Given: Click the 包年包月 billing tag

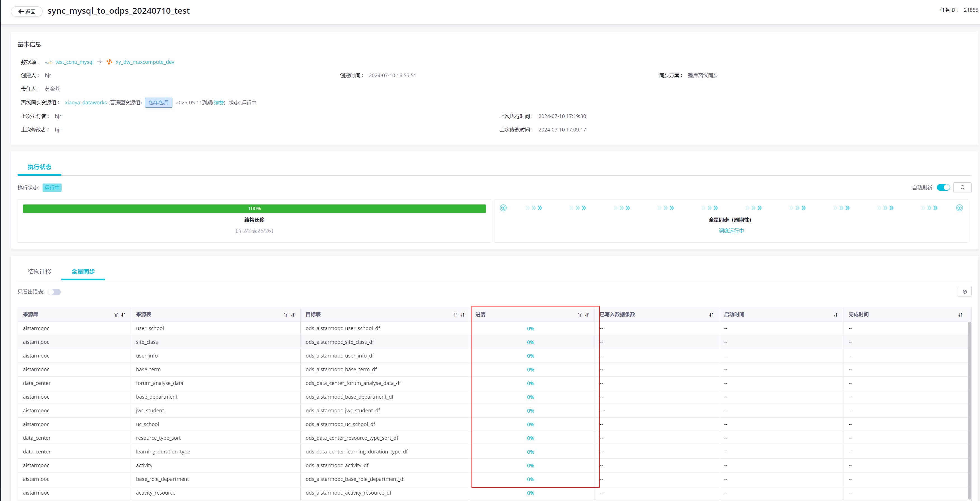Looking at the screenshot, I should coord(159,103).
